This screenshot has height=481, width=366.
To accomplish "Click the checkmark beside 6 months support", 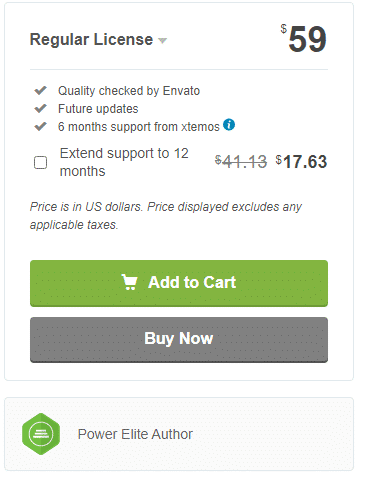I will (41, 126).
